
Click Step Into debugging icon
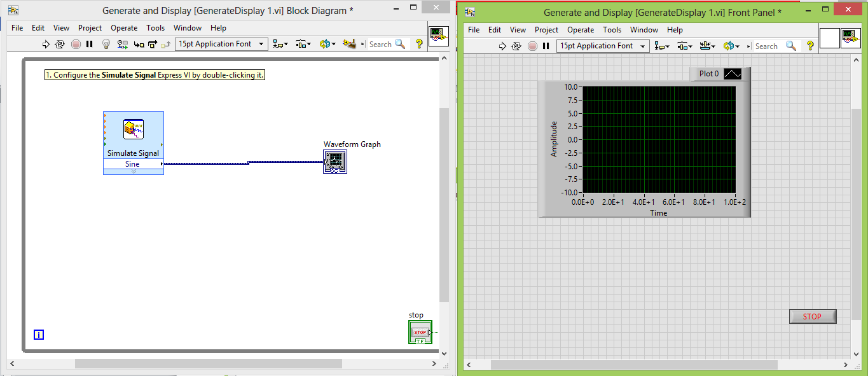tap(139, 44)
